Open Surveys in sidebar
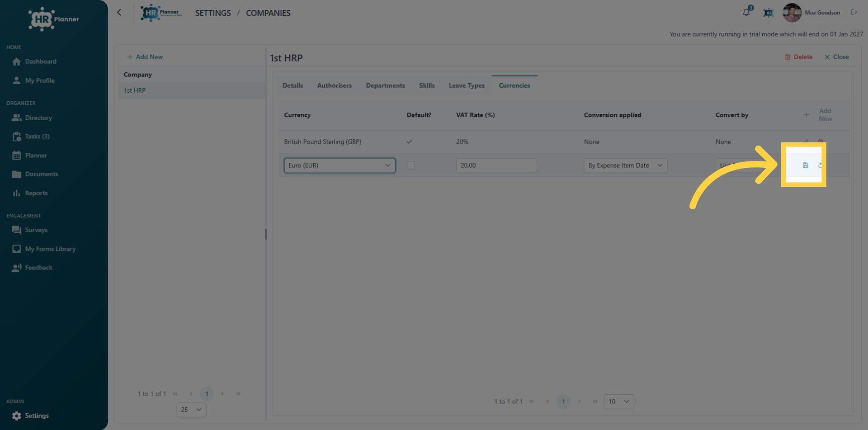The image size is (868, 430). pyautogui.click(x=36, y=230)
